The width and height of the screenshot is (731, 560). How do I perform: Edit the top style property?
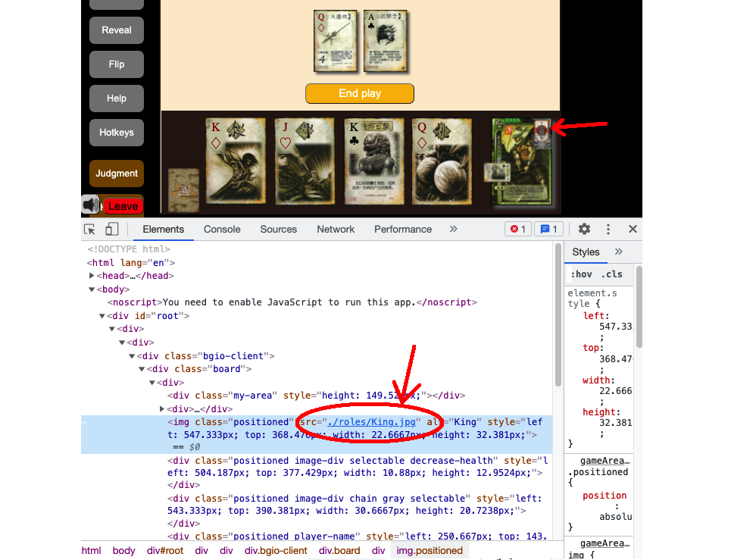593,348
